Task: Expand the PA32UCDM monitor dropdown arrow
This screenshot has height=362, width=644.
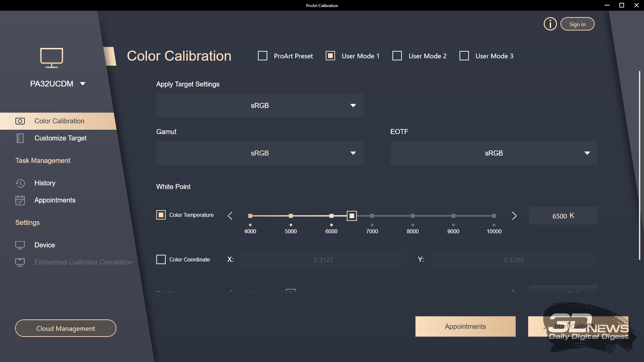Action: (x=83, y=84)
